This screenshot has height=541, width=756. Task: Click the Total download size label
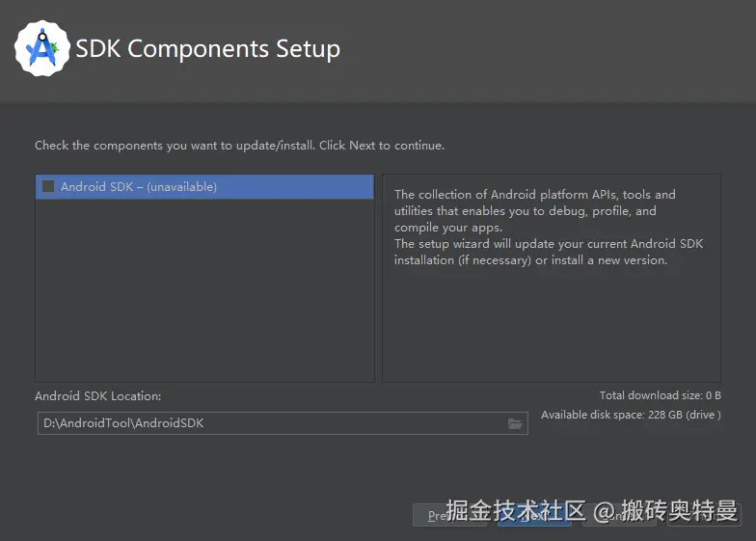click(660, 395)
